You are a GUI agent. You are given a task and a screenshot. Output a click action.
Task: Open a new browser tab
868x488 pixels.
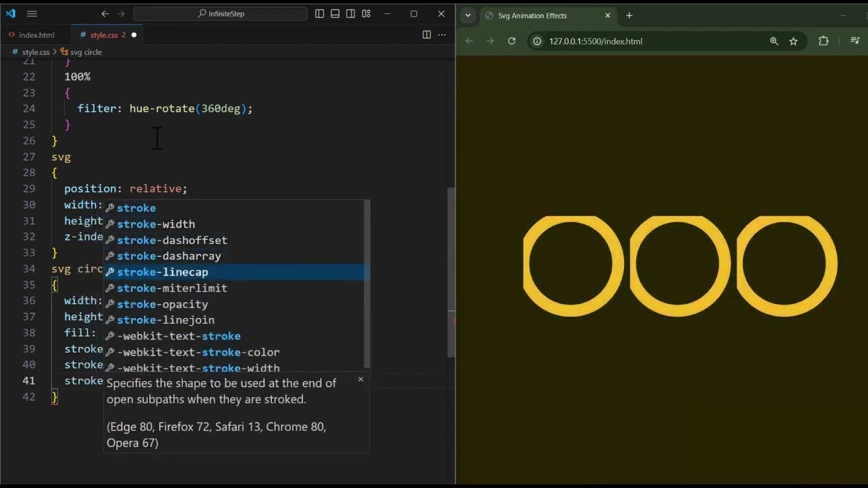tap(629, 16)
